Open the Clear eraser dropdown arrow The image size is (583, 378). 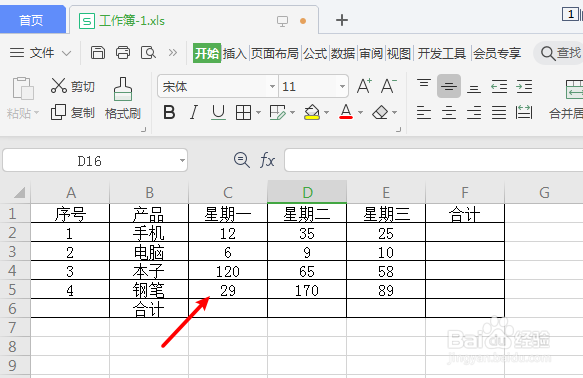pos(394,112)
